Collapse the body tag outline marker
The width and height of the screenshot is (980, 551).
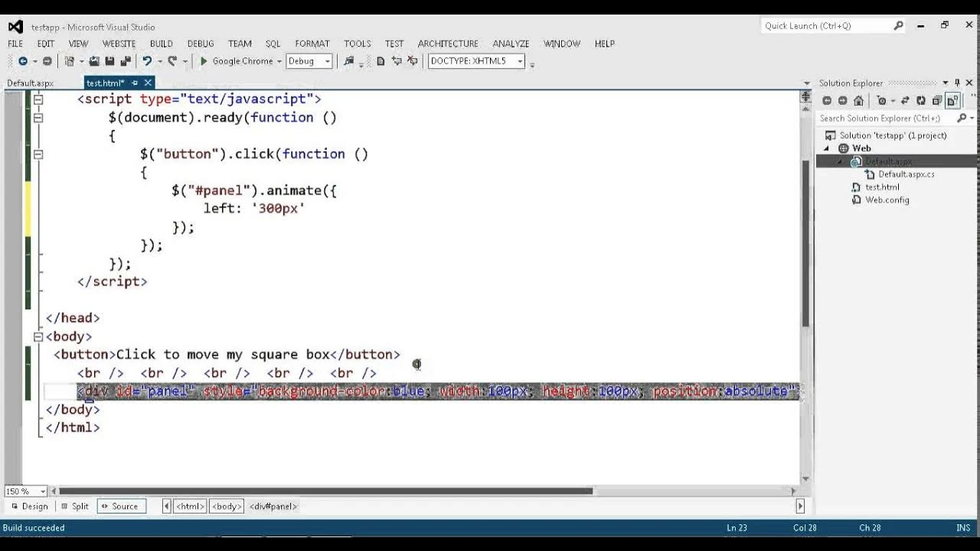point(38,336)
